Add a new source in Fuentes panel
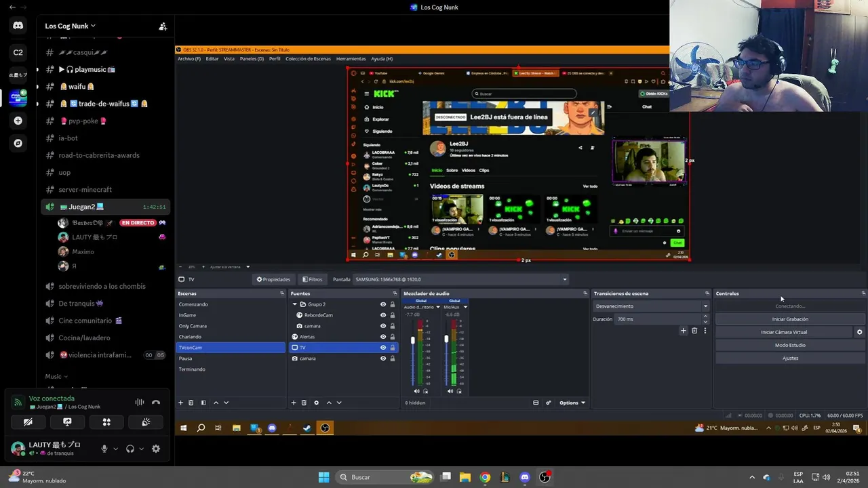This screenshot has height=488, width=868. pos(294,403)
